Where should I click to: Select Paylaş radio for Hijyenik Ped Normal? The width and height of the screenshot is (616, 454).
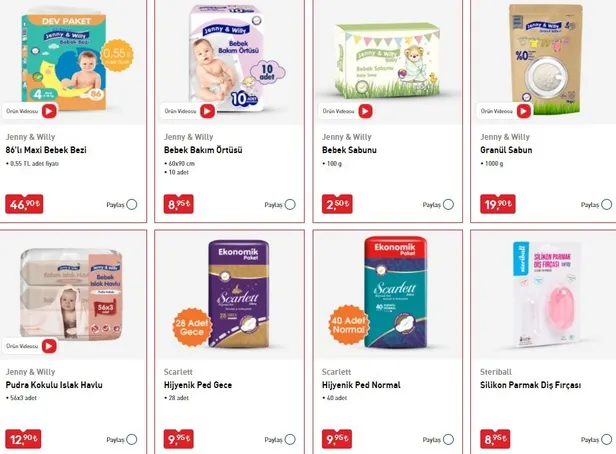pos(448,439)
